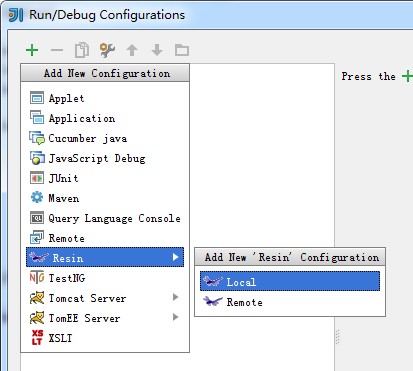Click the Add New 'Resin' Configuration header

coord(290,257)
